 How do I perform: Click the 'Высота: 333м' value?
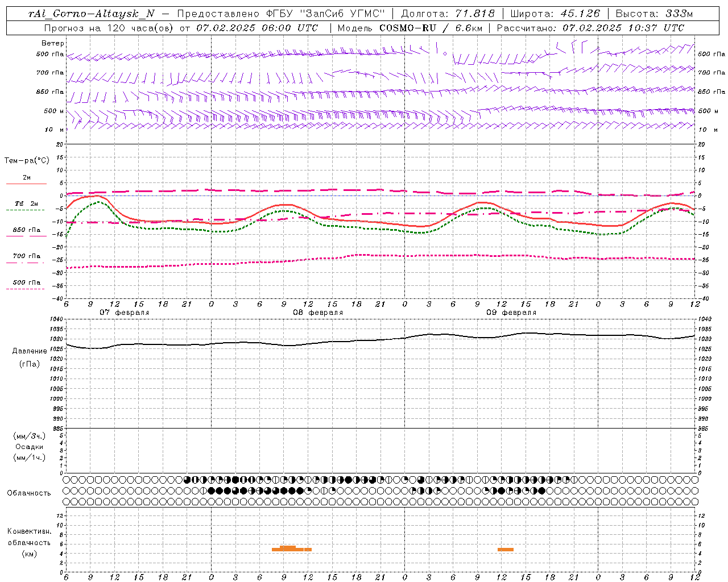coord(655,14)
